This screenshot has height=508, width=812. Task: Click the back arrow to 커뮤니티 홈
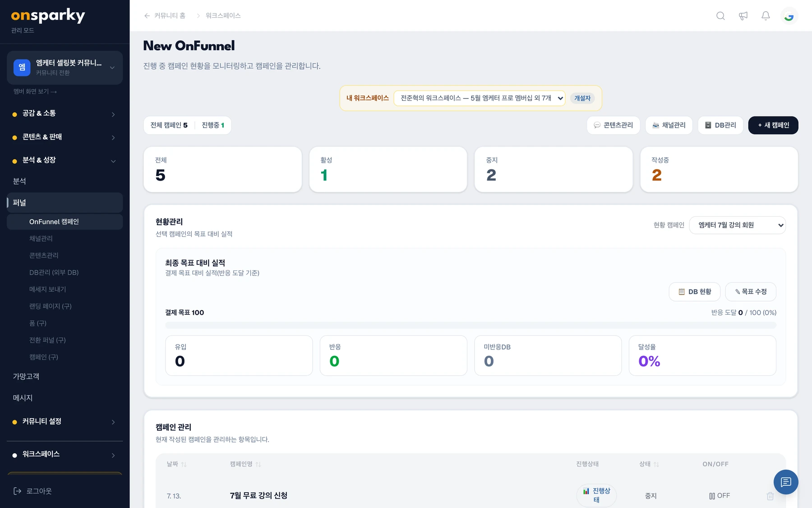pyautogui.click(x=147, y=16)
